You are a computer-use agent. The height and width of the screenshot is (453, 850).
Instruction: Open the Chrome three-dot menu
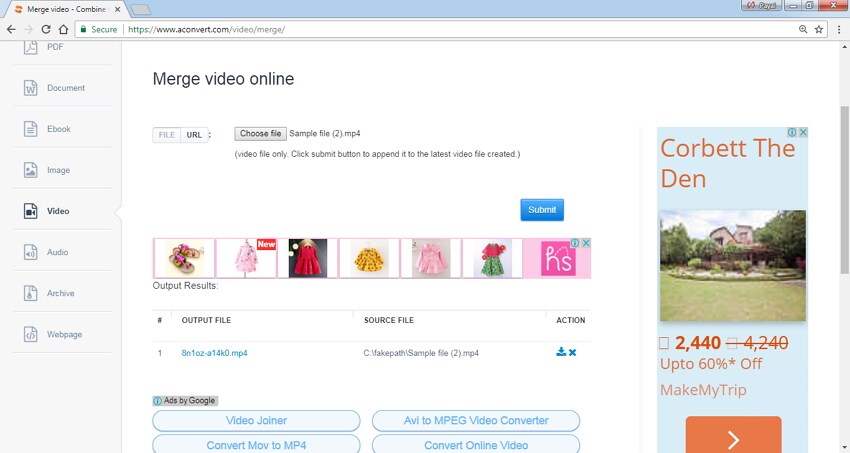[838, 30]
